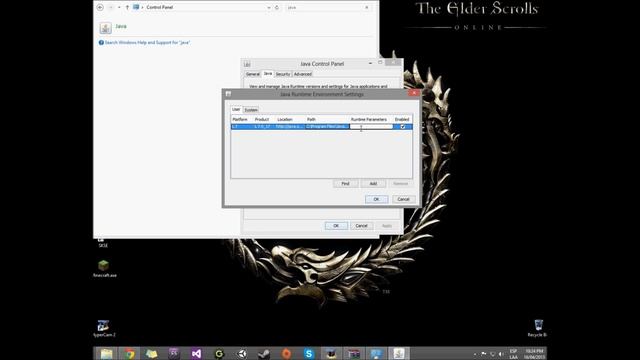This screenshot has width=640, height=360.
Task: Click the Product column header
Action: (x=264, y=119)
